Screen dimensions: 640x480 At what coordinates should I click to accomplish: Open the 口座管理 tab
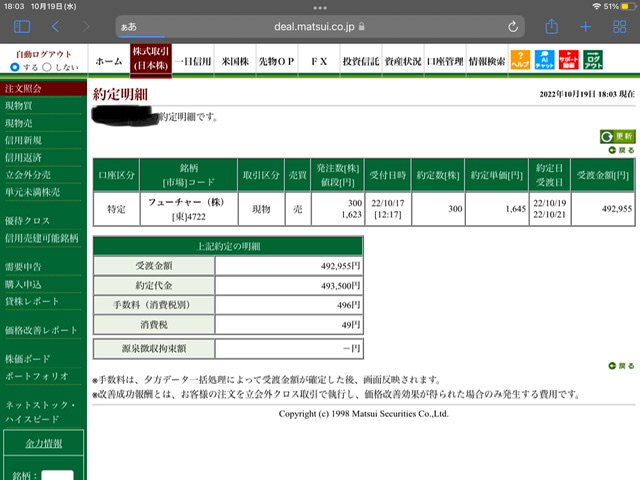tap(445, 61)
